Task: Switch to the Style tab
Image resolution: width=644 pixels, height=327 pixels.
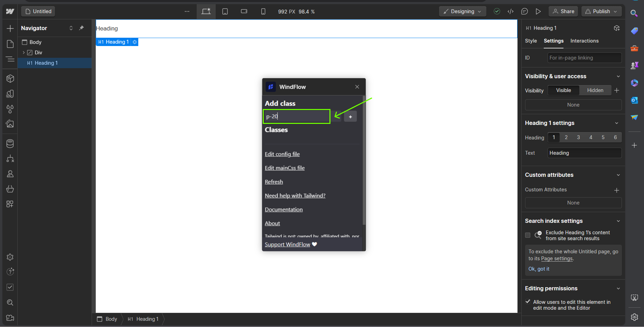Action: pos(531,41)
